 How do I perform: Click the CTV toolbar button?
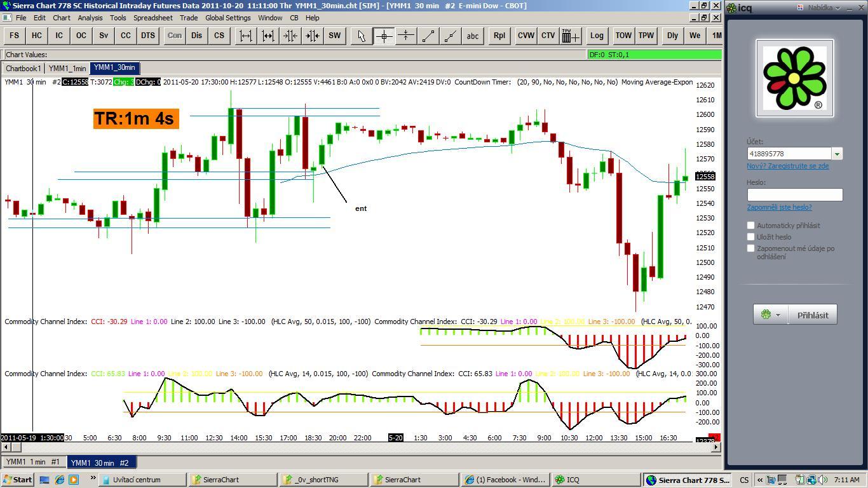(548, 36)
